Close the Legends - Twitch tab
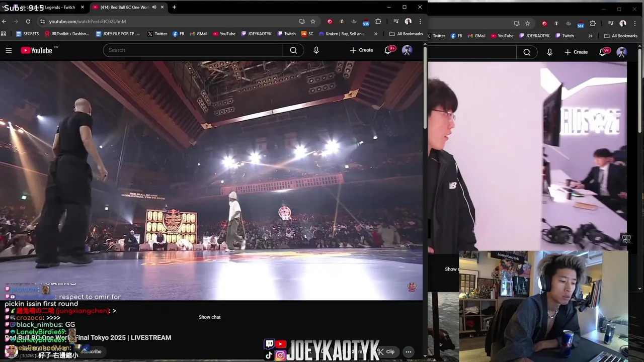 click(x=83, y=8)
